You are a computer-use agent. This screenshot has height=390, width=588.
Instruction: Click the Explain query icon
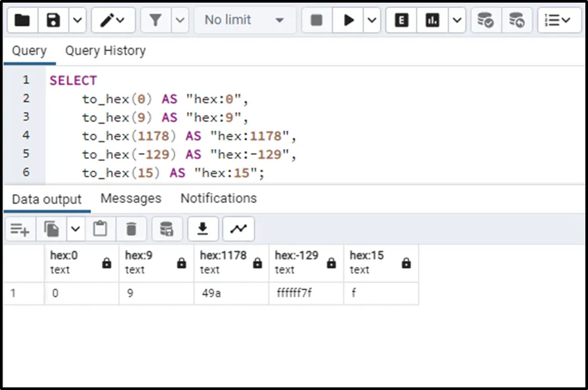401,20
